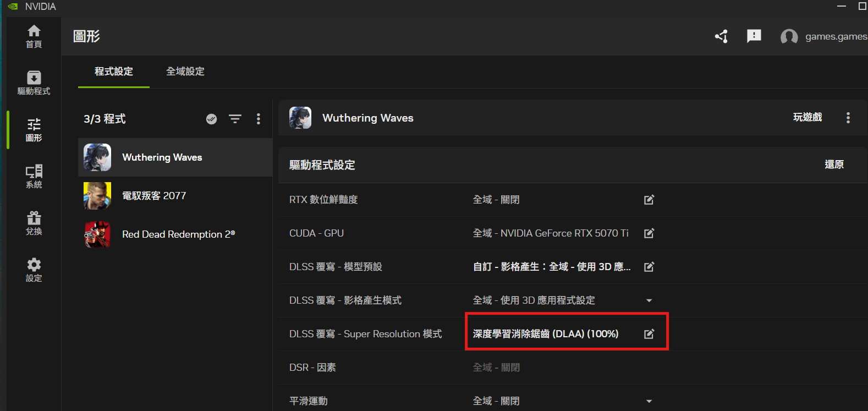This screenshot has height=411, width=868.
Task: Open the 兌換 redeem gift icon
Action: 34,223
